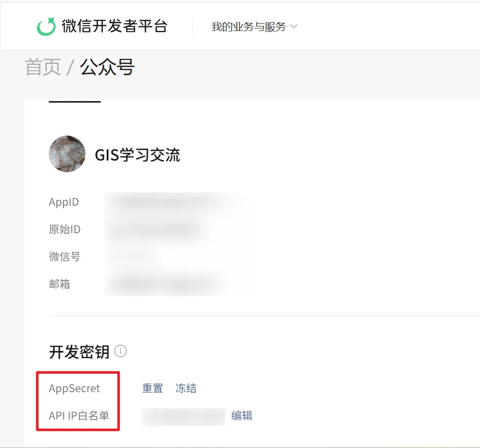Click the underlined active tab above the account card

click(75, 101)
